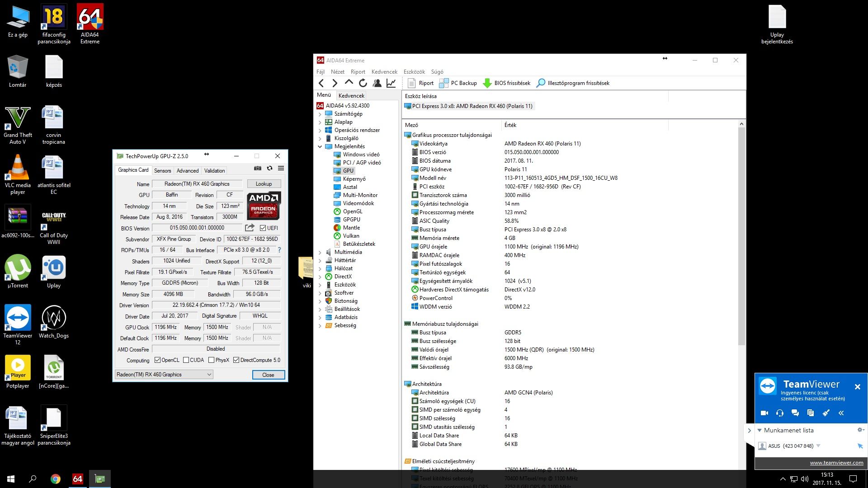
Task: Open the AIDA64 Extreme desktop shortcut
Action: (90, 24)
